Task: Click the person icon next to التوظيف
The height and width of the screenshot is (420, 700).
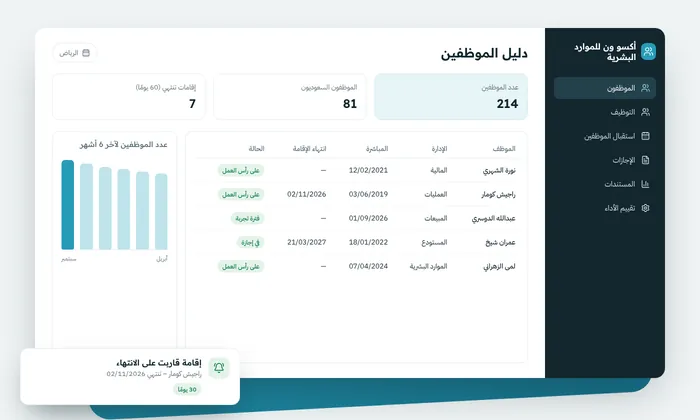Action: point(646,112)
